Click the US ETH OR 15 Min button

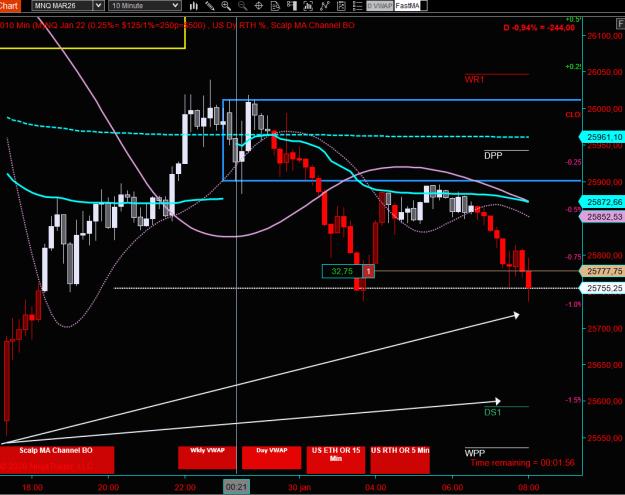pos(336,460)
